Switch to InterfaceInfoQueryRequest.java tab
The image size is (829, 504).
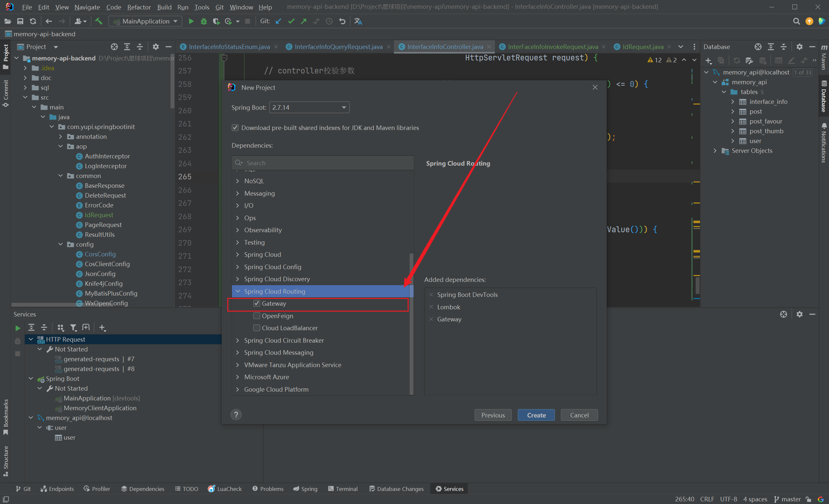pos(338,47)
